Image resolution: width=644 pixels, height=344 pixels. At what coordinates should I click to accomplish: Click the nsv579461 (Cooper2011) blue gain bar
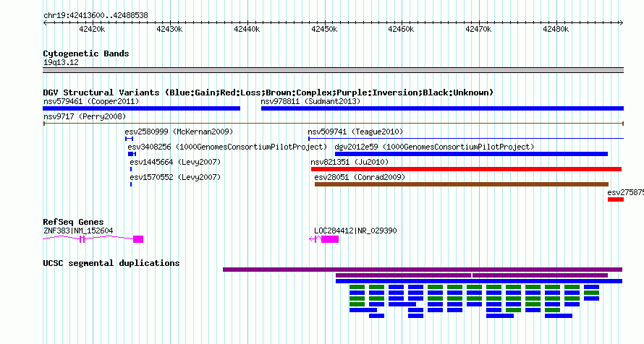141,108
